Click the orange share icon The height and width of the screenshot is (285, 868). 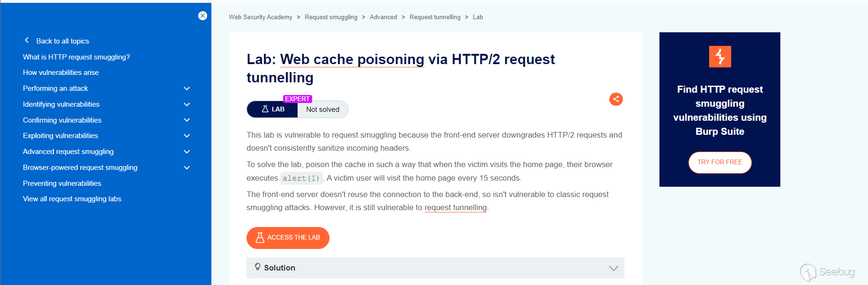616,99
